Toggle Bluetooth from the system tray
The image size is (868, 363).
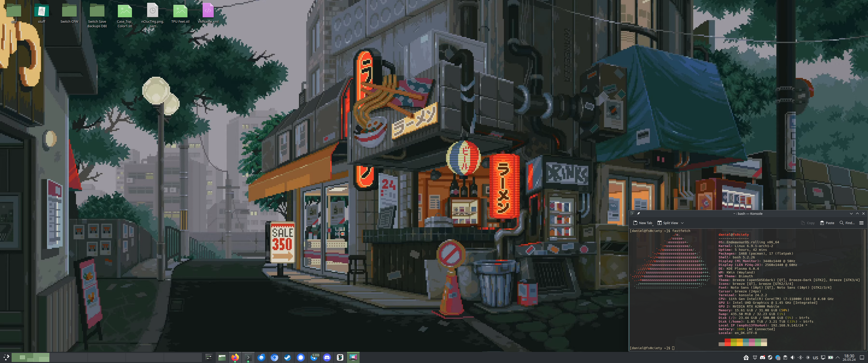click(x=800, y=358)
